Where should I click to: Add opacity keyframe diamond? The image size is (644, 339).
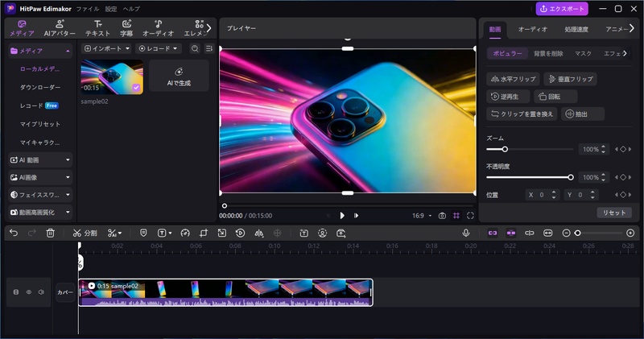(x=623, y=177)
